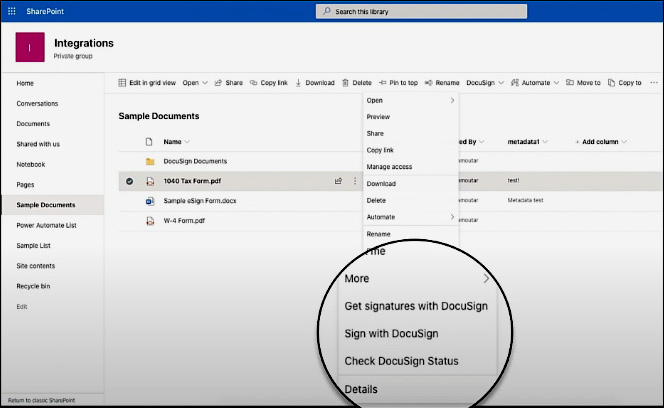The height and width of the screenshot is (408, 664).
Task: Open the toolbar overflow ellipsis menu
Action: pyautogui.click(x=654, y=83)
